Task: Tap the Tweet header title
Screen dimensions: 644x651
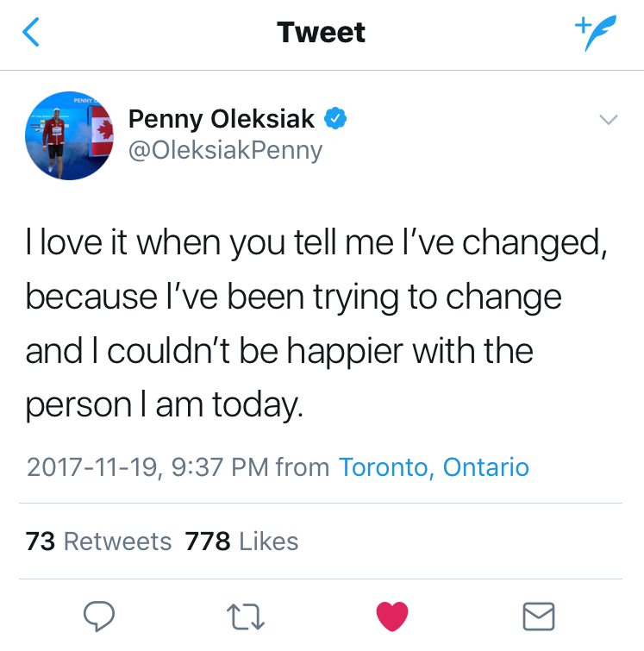Action: [322, 33]
